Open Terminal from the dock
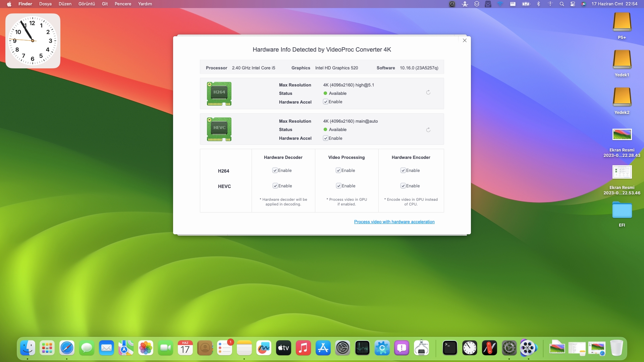Image resolution: width=644 pixels, height=362 pixels. [450, 348]
